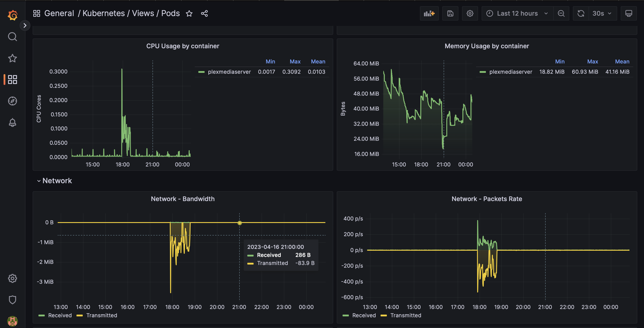Click Packets Rate legend Received green swatch
Image resolution: width=644 pixels, height=328 pixels.
(x=345, y=315)
